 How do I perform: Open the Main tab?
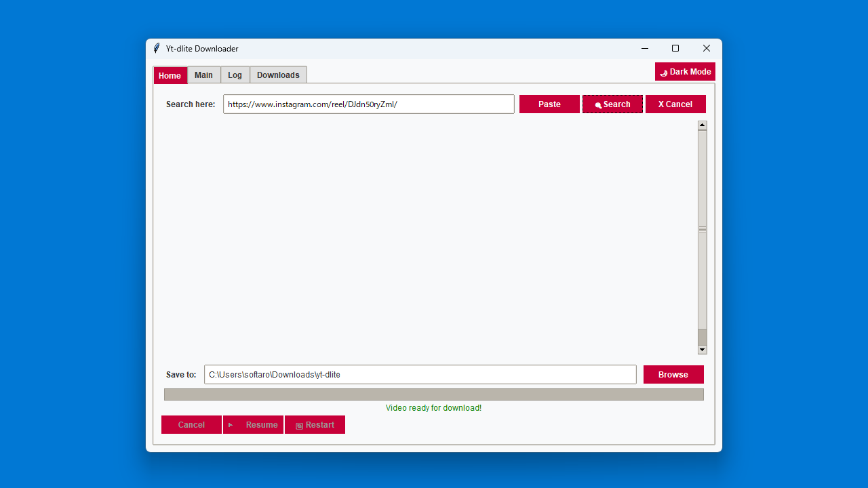[203, 75]
